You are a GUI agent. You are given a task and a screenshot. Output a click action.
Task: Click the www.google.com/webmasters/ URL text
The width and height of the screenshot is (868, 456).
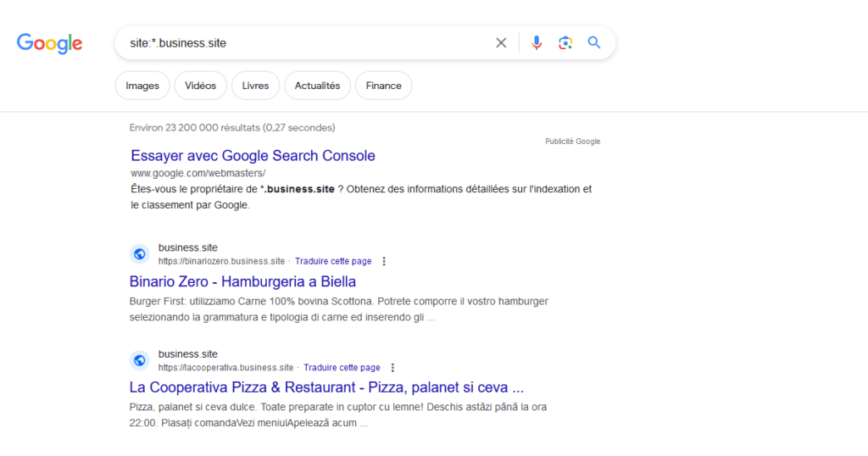[198, 173]
